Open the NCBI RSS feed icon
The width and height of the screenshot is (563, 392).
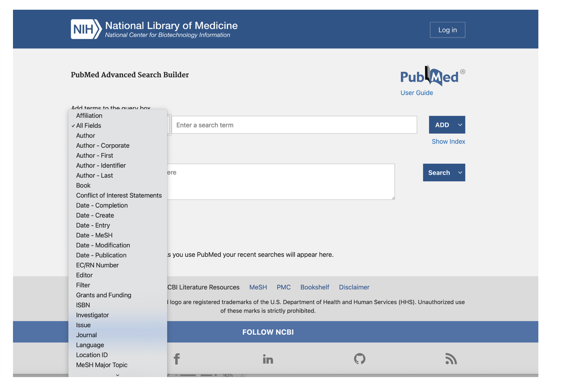451,359
